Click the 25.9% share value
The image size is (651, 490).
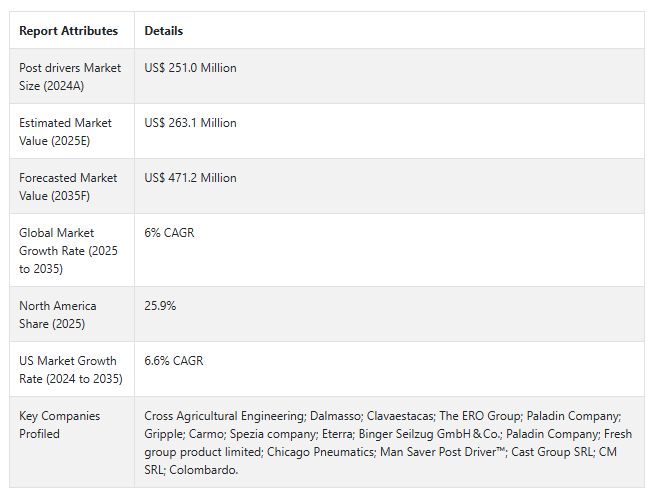(160, 306)
